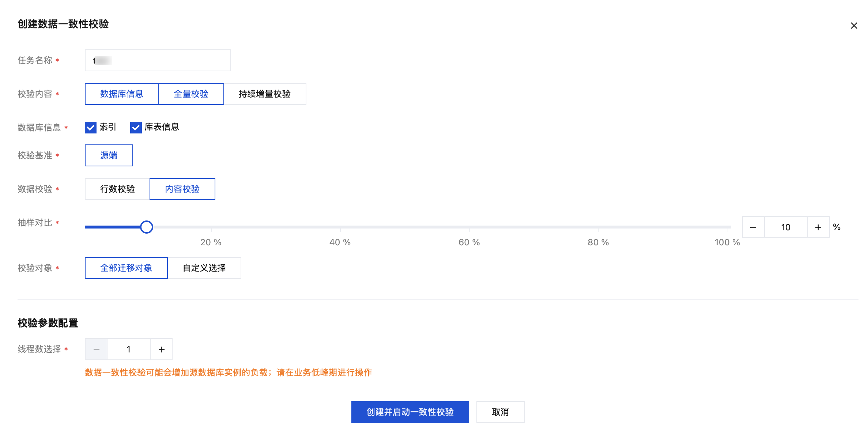Toggle the 索引 checkbox
868x438 pixels.
(91, 127)
